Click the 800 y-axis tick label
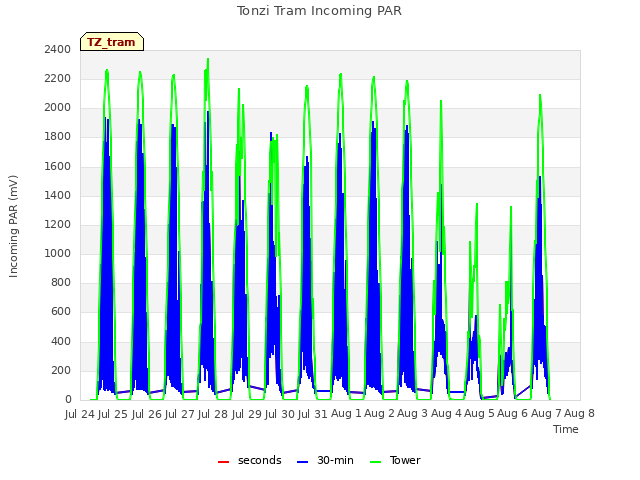The width and height of the screenshot is (640, 480). coord(61,282)
